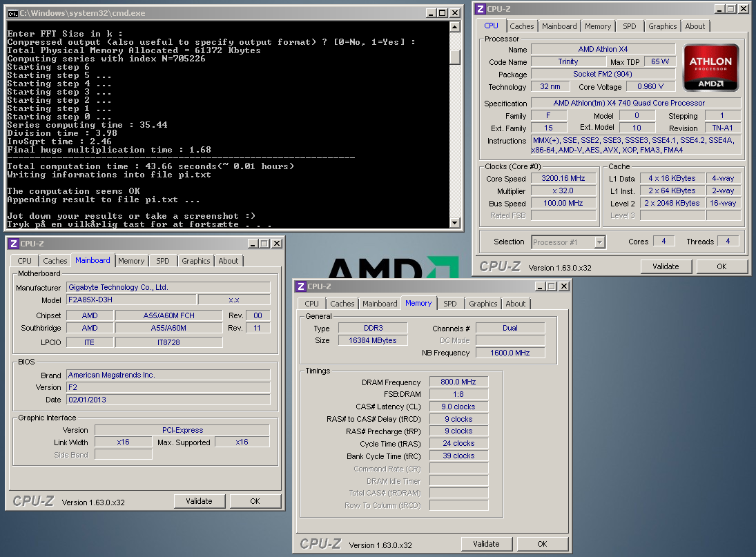This screenshot has height=557, width=756.
Task: Click the CPU-Z Z icon in CPU window
Action: pyautogui.click(x=480, y=9)
